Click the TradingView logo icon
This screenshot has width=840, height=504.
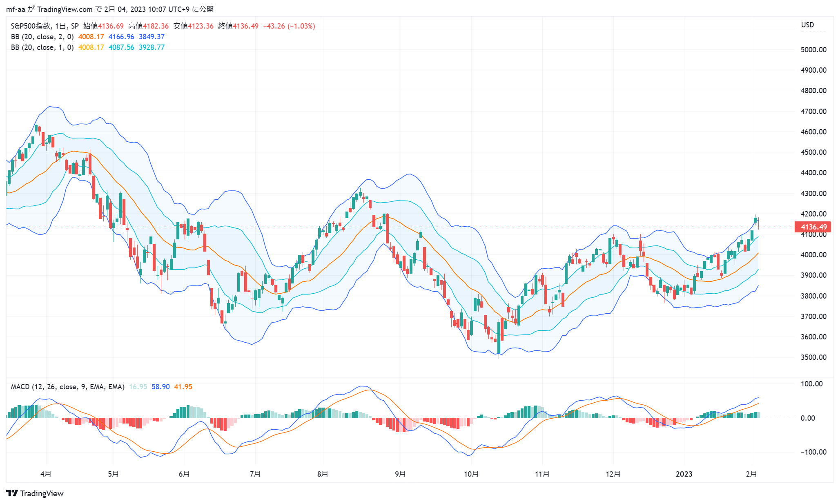tap(12, 493)
